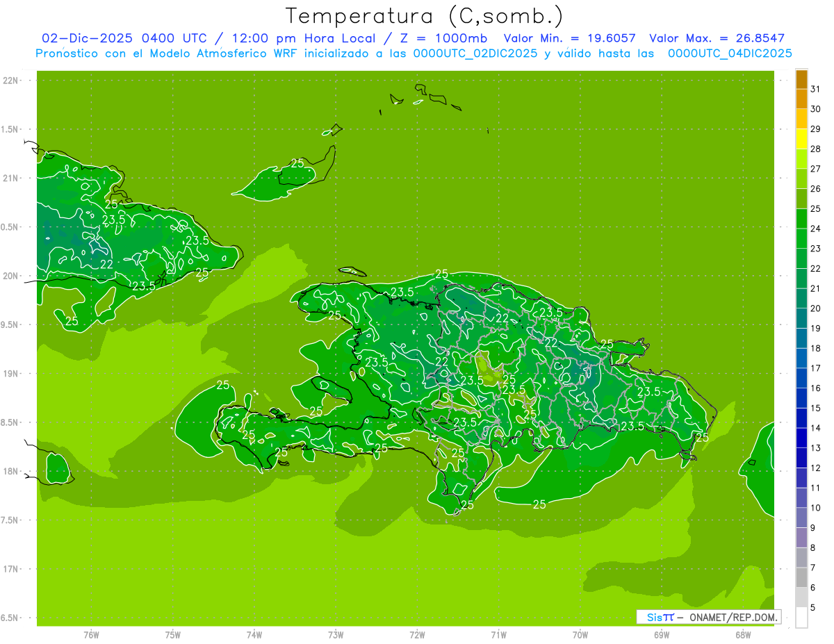Viewport: 834px width, 644px height.
Task: Click the "Valor Min. = 19.6057" readout
Action: pos(569,38)
